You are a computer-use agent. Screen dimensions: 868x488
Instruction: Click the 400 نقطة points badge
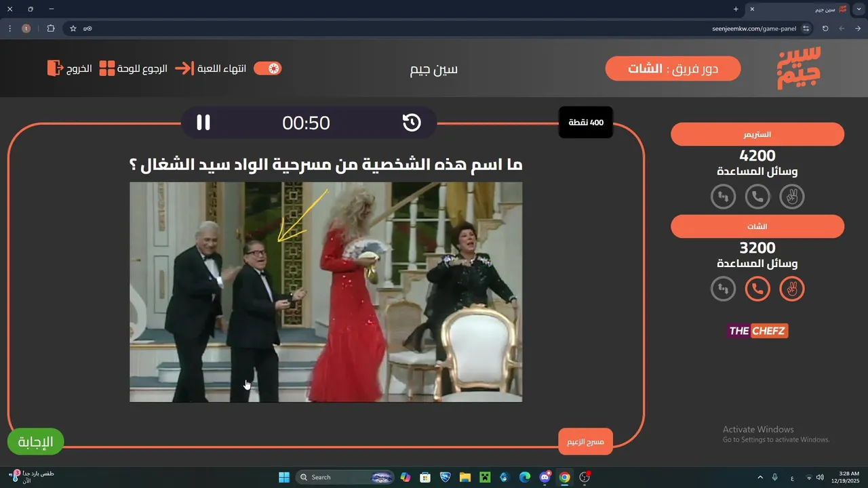pos(586,123)
